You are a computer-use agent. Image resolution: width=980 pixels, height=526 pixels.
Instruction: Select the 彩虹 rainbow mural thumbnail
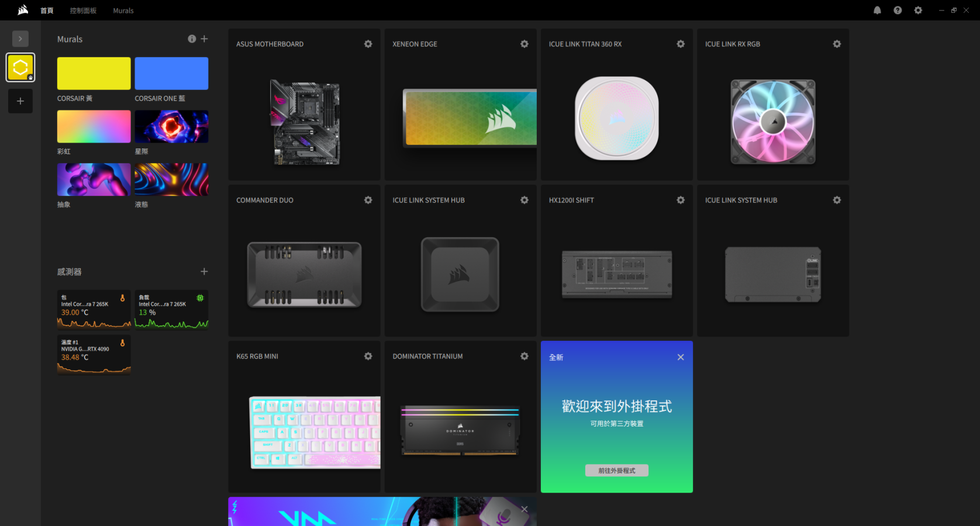point(94,126)
